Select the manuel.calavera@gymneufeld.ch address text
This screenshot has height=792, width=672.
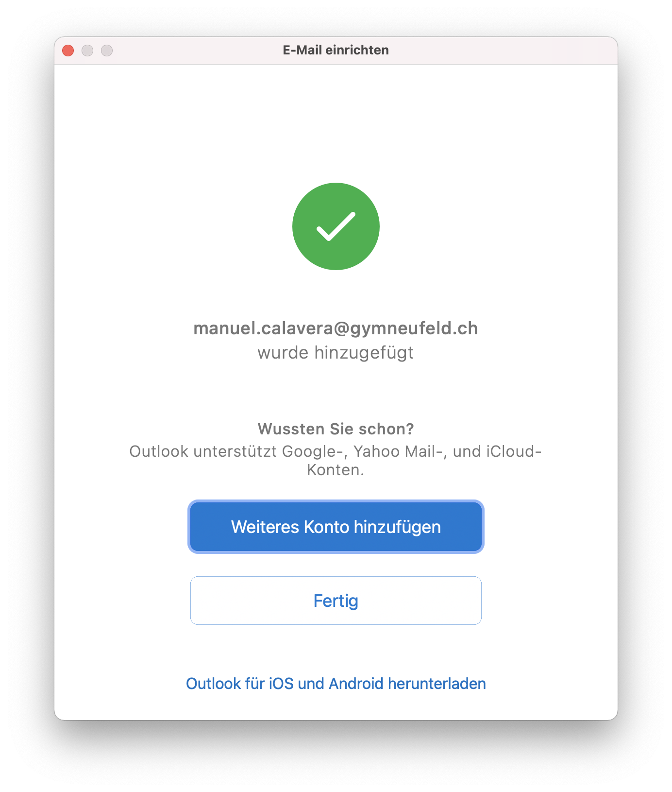(x=336, y=328)
